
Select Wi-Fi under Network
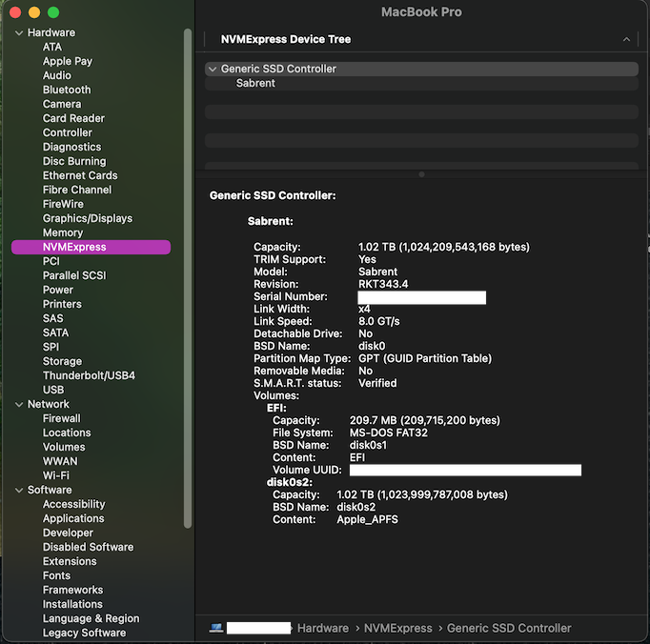coord(55,476)
